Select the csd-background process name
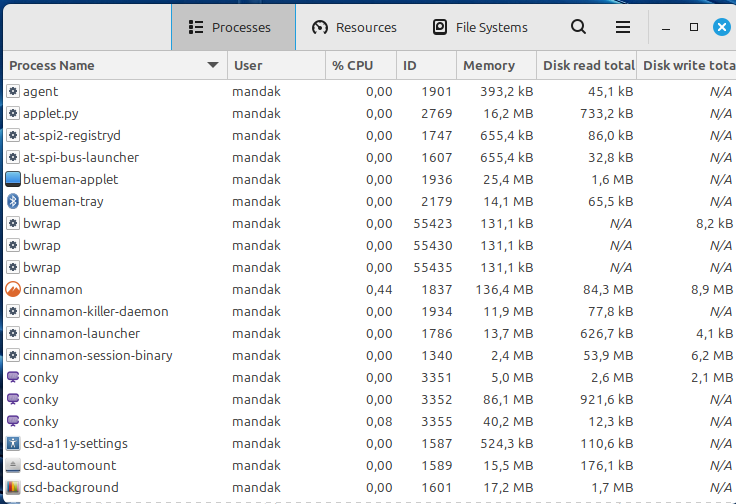 (71, 488)
